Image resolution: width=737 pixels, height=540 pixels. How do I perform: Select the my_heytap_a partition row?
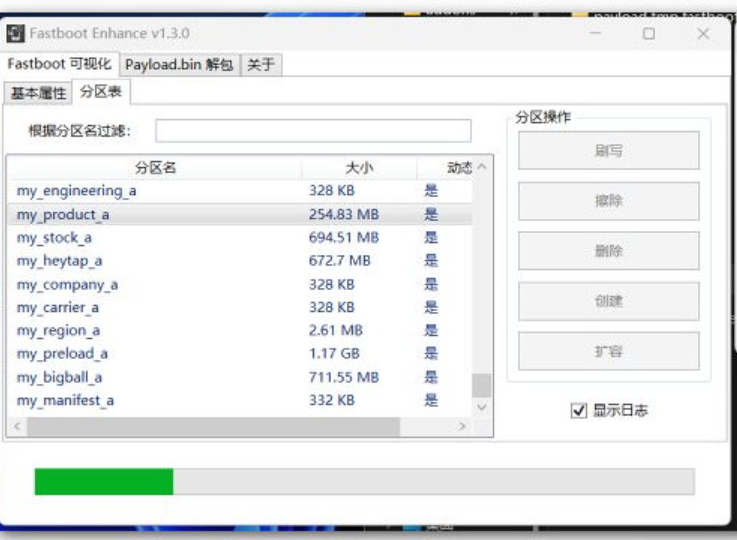click(240, 260)
